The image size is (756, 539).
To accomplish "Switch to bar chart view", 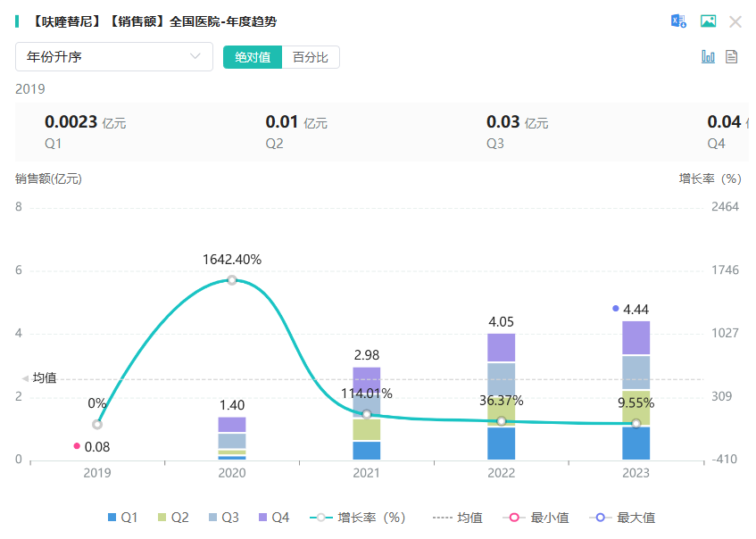I will tap(709, 57).
